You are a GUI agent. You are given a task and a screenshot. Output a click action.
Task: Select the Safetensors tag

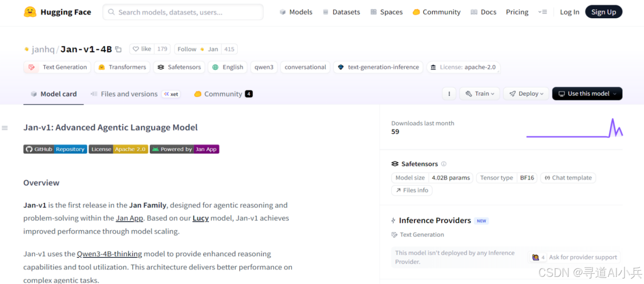click(179, 67)
